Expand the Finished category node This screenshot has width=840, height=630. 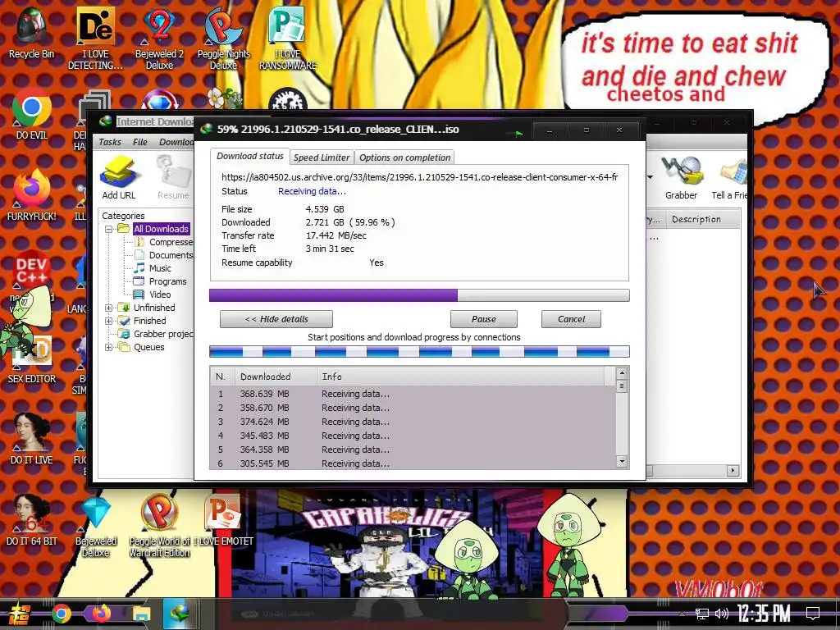pos(109,321)
